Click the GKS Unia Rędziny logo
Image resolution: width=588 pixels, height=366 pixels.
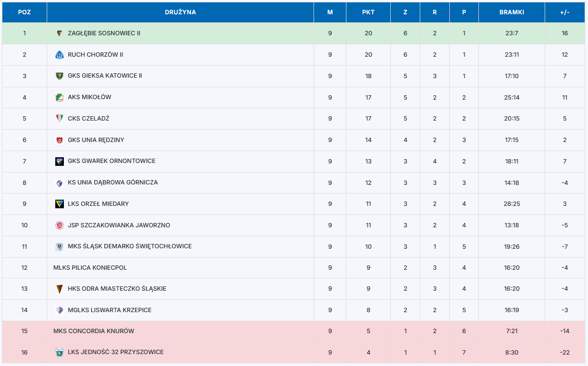[x=59, y=140]
